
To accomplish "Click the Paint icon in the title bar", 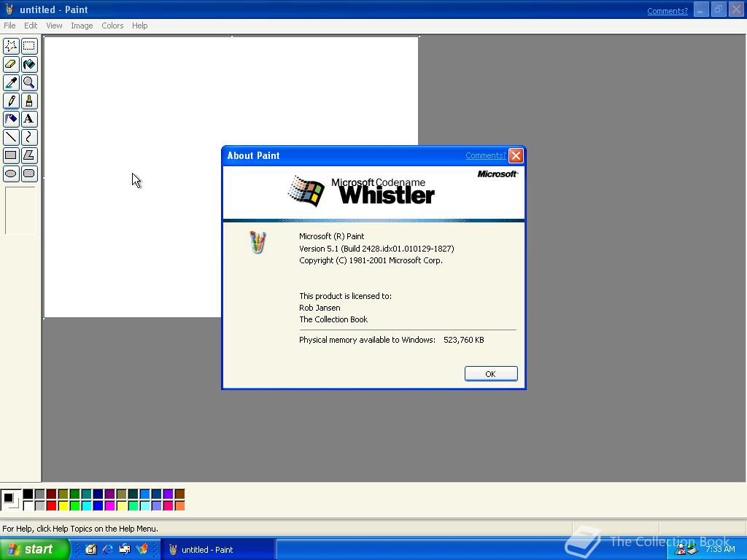I will coord(9,9).
